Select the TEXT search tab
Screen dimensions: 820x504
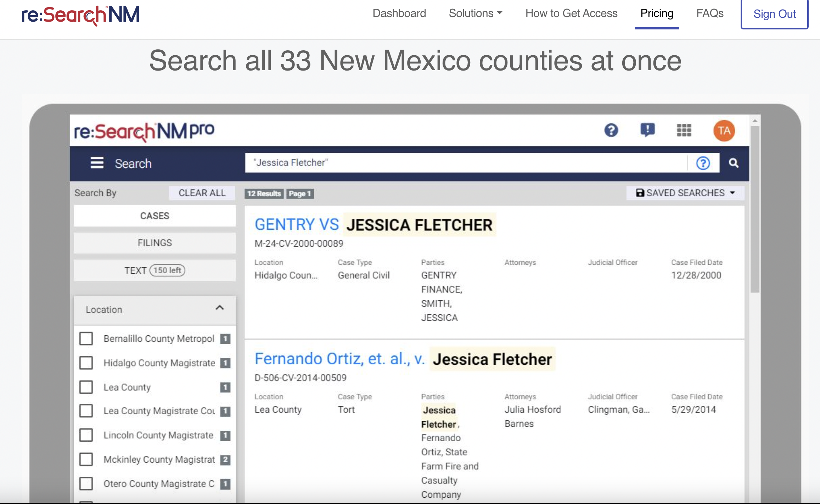[155, 270]
